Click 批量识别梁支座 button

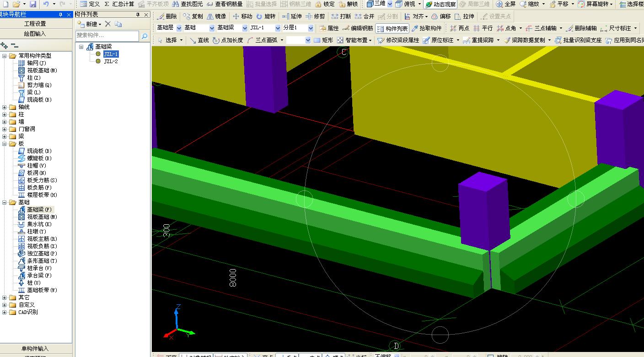click(x=578, y=40)
